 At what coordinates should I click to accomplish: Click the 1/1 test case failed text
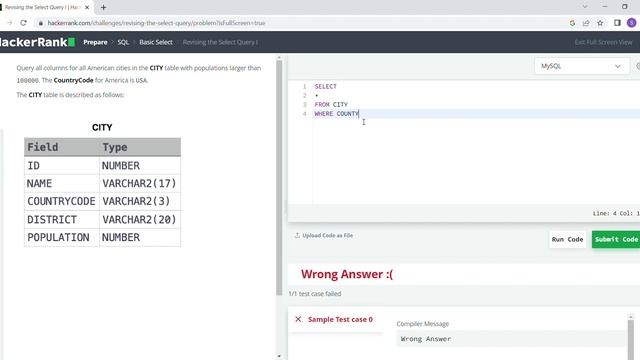point(315,293)
